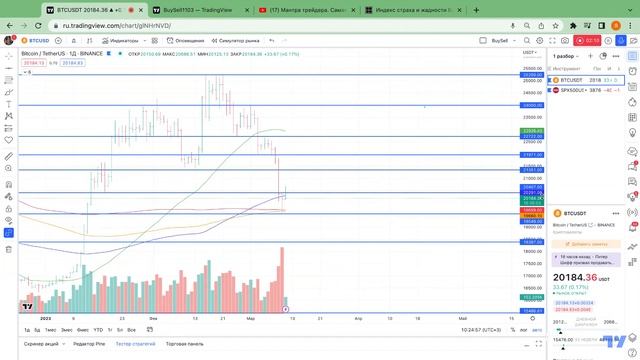Click the blue publish idea button
The width and height of the screenshot is (640, 360).
(621, 40)
